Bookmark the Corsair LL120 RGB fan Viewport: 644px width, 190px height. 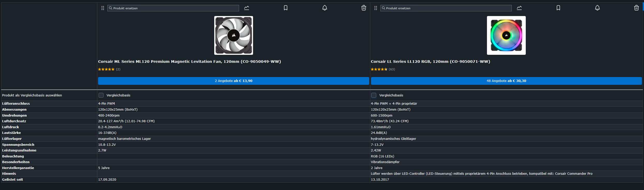click(558, 8)
